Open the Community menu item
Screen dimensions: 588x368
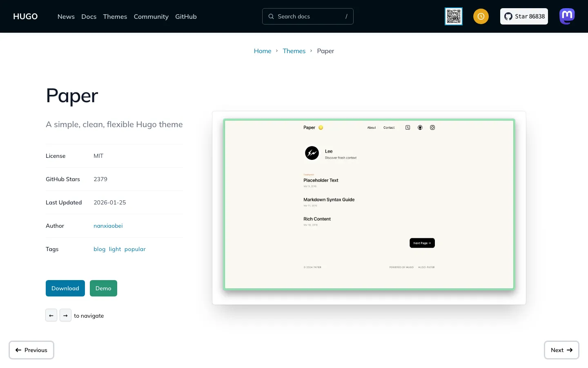click(151, 16)
